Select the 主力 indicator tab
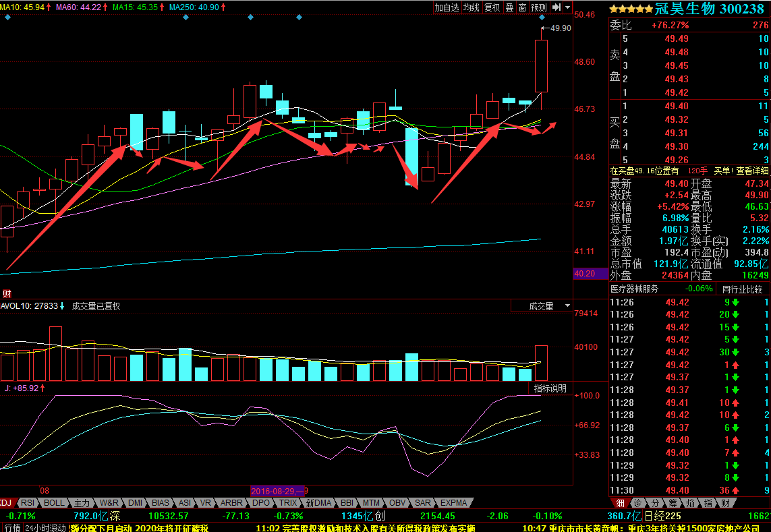The height and width of the screenshot is (532, 771). 82,502
